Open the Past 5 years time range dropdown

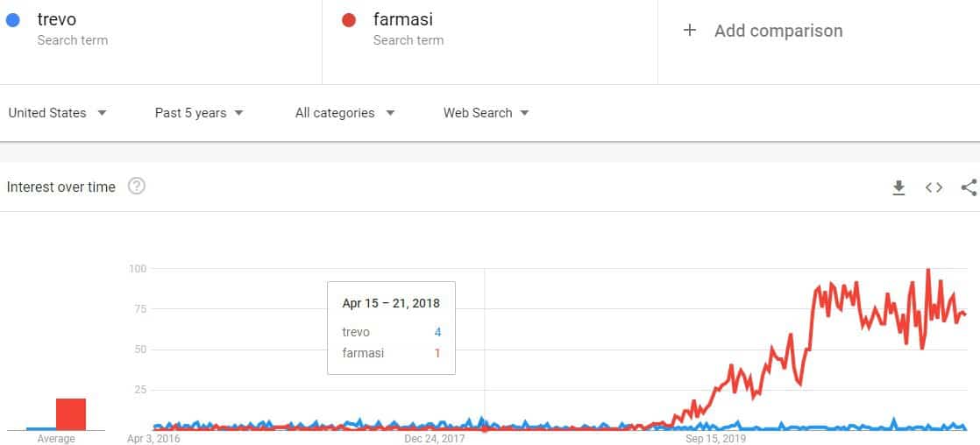coord(199,113)
